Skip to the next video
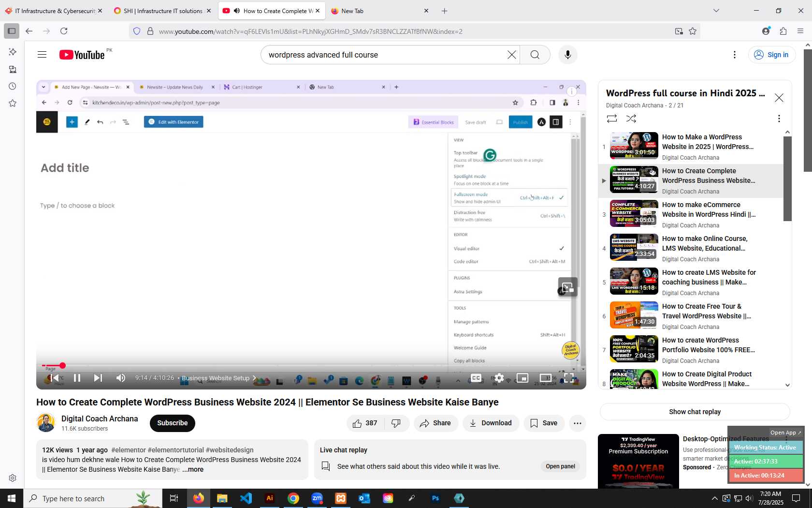 click(x=98, y=378)
